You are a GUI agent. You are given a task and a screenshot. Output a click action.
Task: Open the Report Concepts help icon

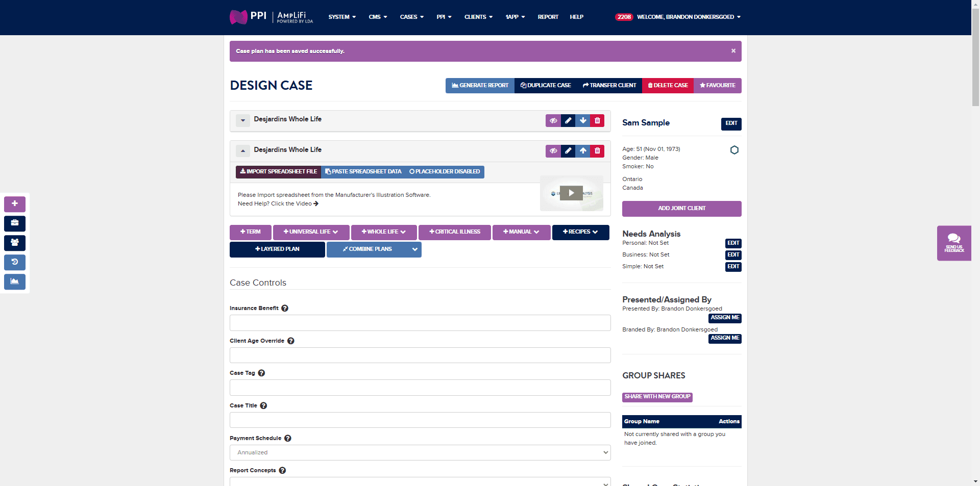point(282,470)
